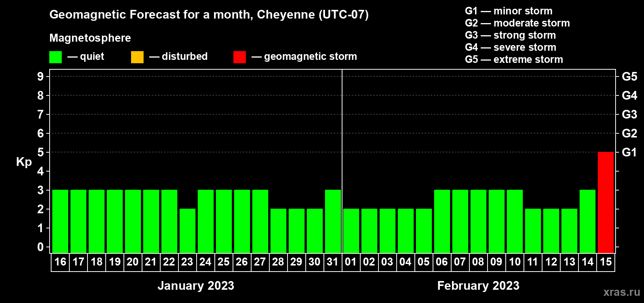
Task: Click date label 22 on the axis
Action: [x=169, y=262]
